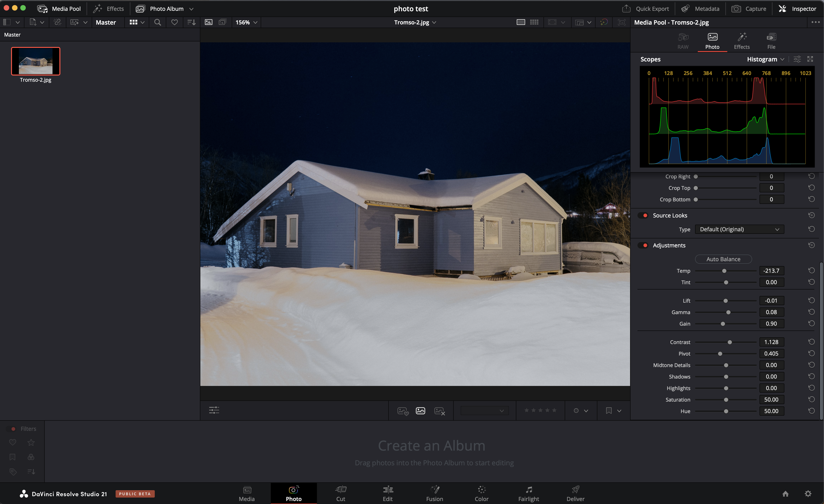Open the flag bookmark dropdown
This screenshot has width=824, height=504.
[x=614, y=411]
